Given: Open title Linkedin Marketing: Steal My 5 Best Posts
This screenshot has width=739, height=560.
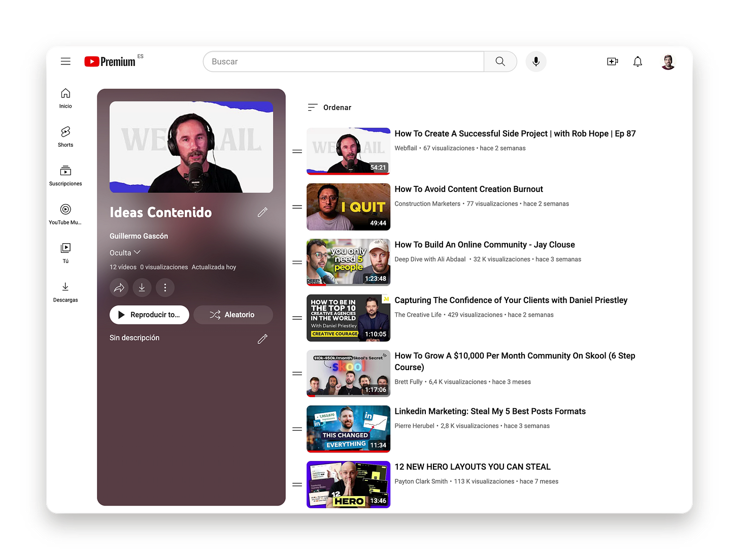Looking at the screenshot, I should coord(490,411).
